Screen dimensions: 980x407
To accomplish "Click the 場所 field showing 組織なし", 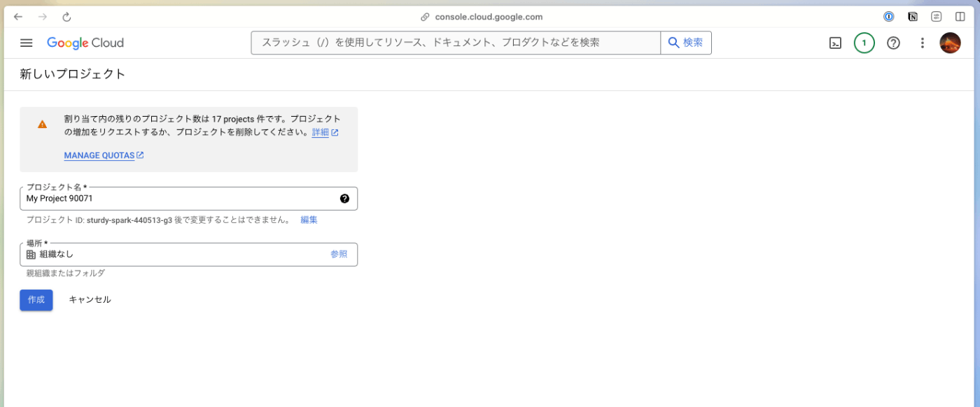I will click(x=188, y=255).
